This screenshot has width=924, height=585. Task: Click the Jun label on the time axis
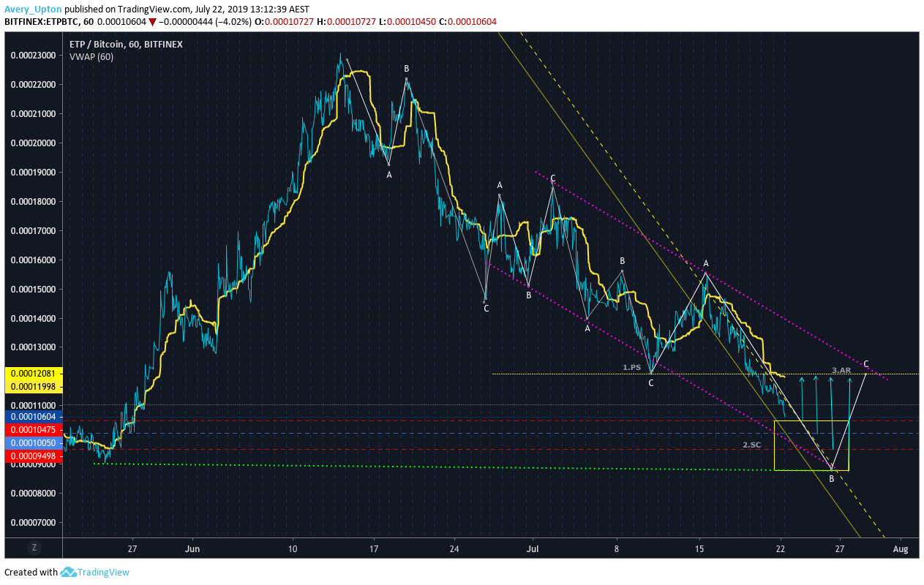[193, 548]
